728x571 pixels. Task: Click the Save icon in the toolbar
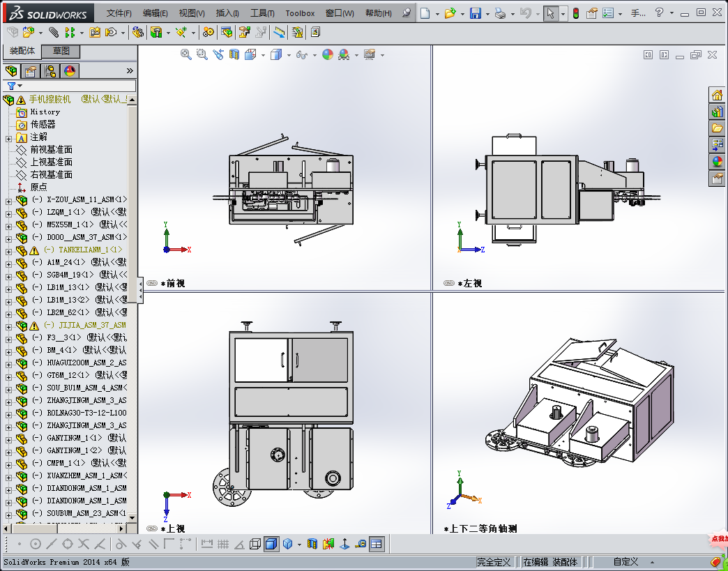click(475, 13)
